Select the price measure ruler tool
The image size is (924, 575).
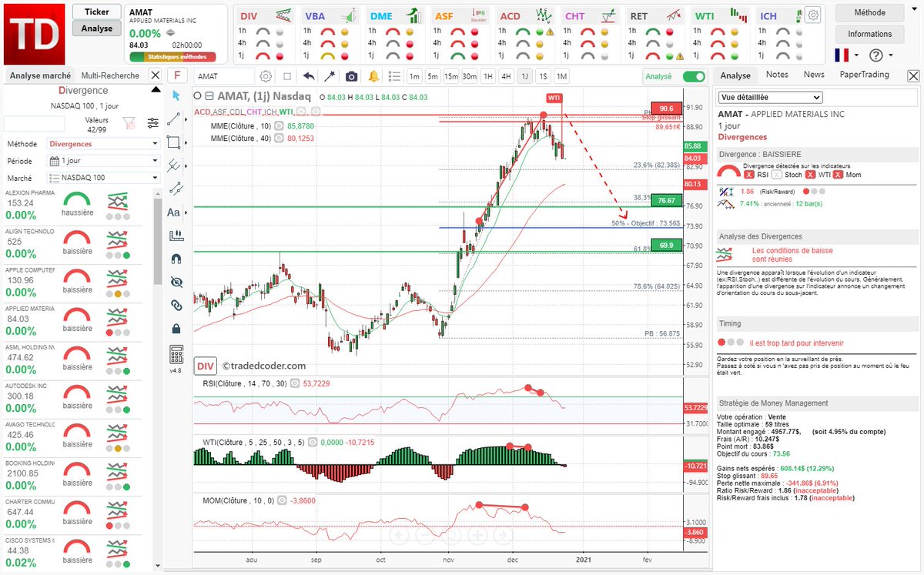pyautogui.click(x=176, y=235)
